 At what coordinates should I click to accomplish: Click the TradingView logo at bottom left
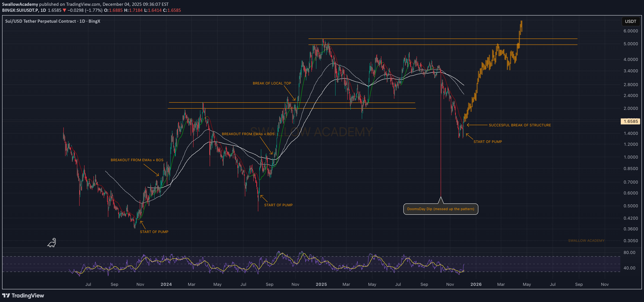tap(23, 295)
